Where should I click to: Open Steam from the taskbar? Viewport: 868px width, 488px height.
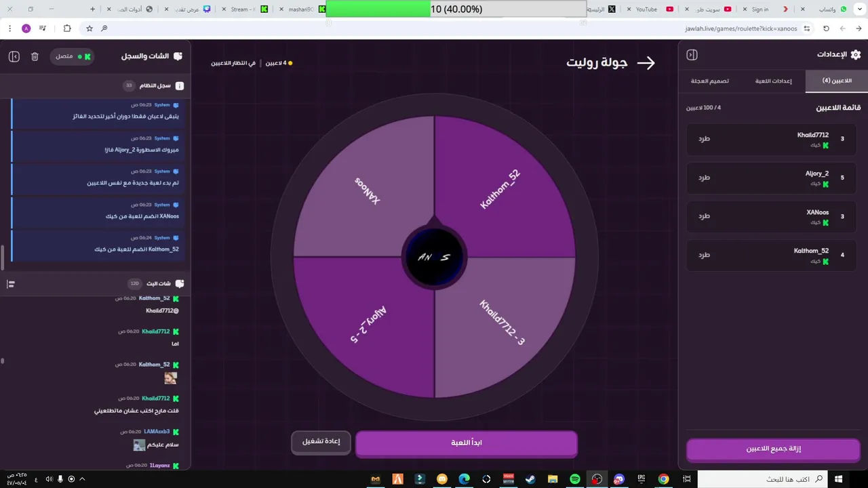click(x=530, y=479)
